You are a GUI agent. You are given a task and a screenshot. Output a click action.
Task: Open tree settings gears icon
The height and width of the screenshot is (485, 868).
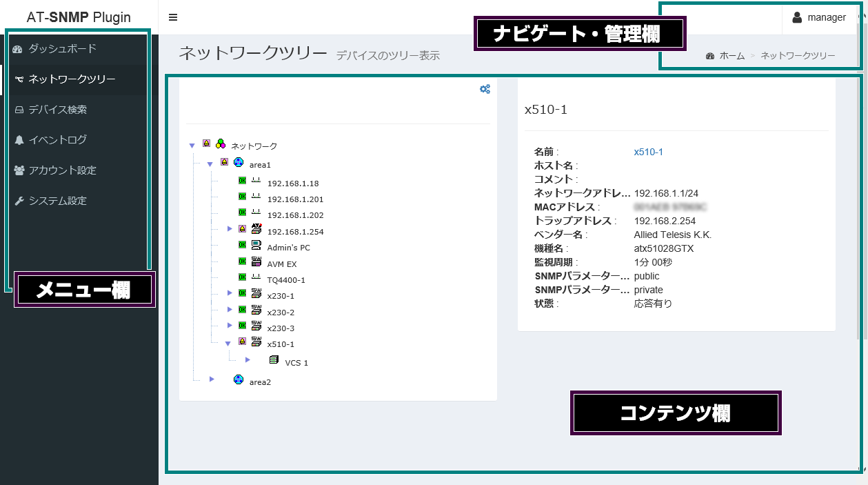click(485, 89)
